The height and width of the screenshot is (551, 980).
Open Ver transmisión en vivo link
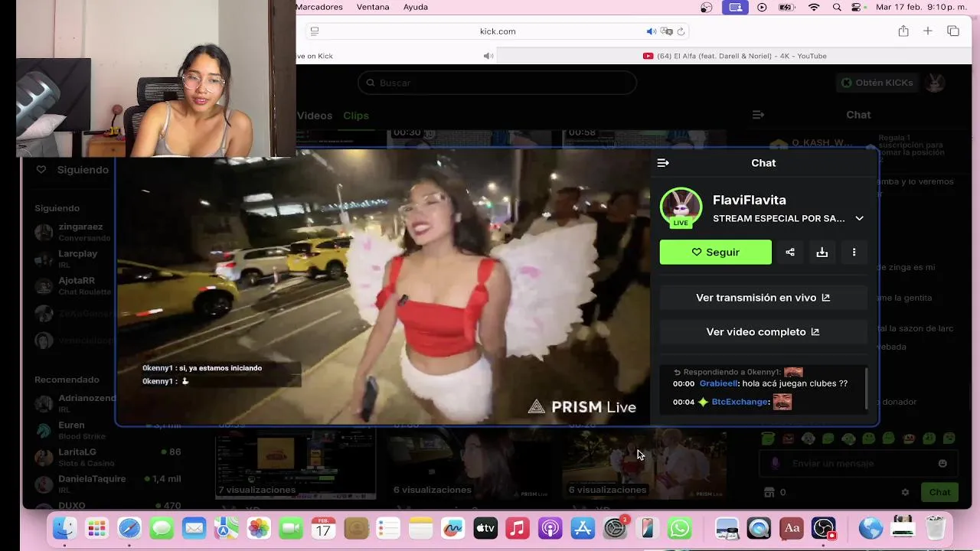coord(763,298)
